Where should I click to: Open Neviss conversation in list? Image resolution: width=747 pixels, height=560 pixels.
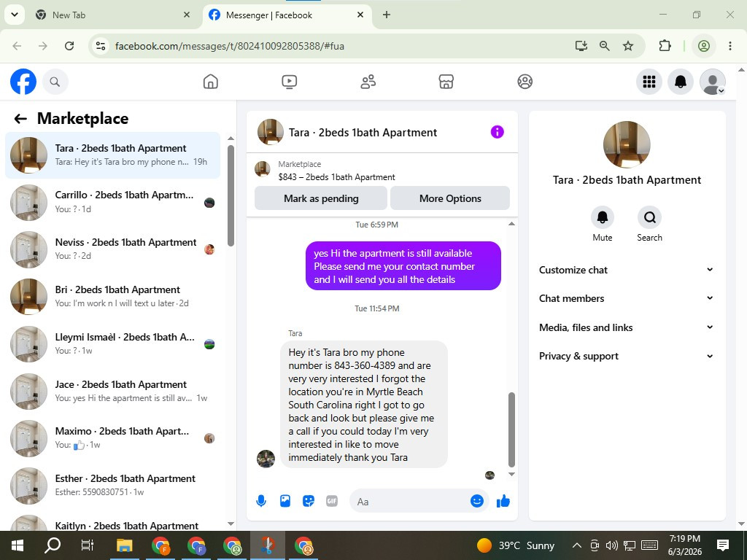[x=113, y=249]
